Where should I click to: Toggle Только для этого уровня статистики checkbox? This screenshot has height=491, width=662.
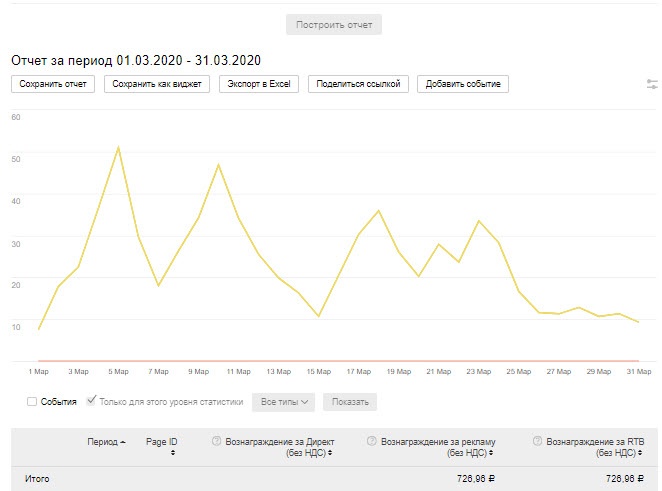pyautogui.click(x=92, y=402)
